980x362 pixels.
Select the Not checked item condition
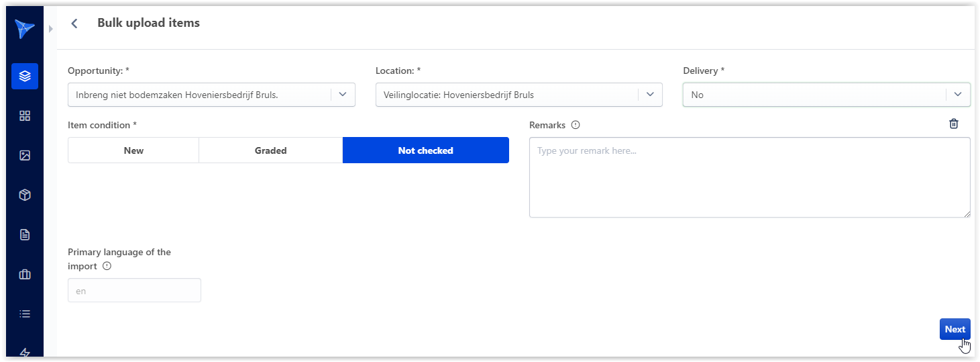425,150
